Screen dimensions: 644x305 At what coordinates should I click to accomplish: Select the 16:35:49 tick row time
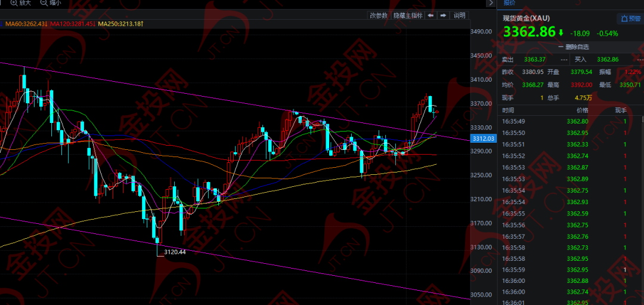pos(513,121)
